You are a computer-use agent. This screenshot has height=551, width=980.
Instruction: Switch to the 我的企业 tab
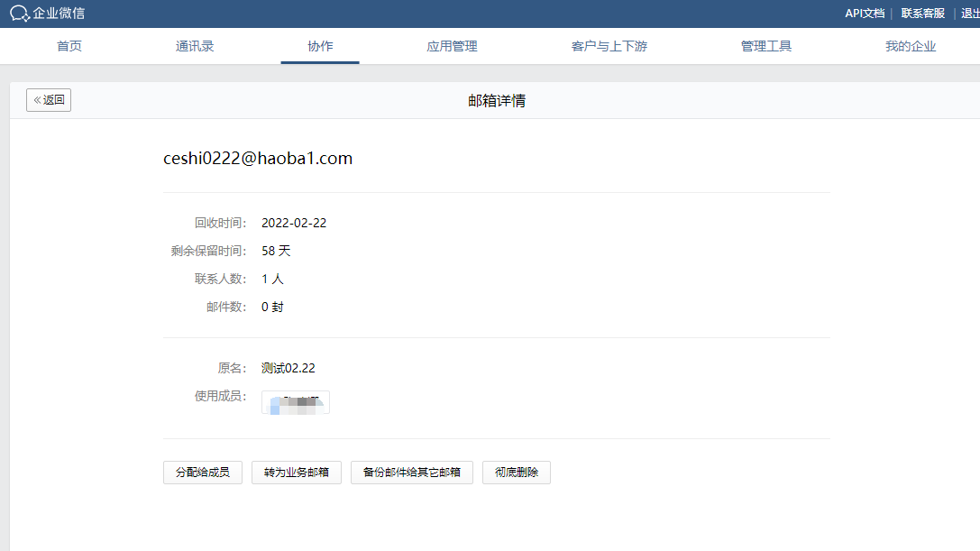click(x=911, y=46)
